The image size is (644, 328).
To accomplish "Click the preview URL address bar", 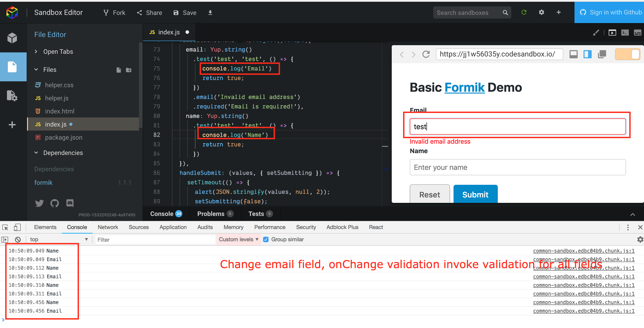I will (x=499, y=54).
